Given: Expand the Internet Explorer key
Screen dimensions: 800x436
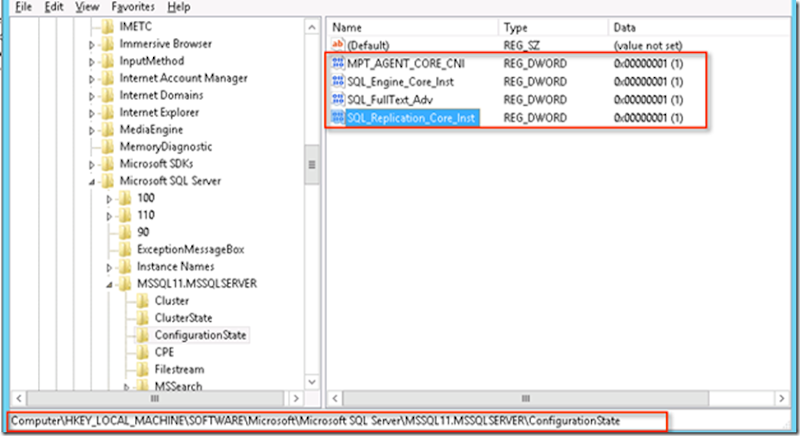Looking at the screenshot, I should click(x=92, y=114).
